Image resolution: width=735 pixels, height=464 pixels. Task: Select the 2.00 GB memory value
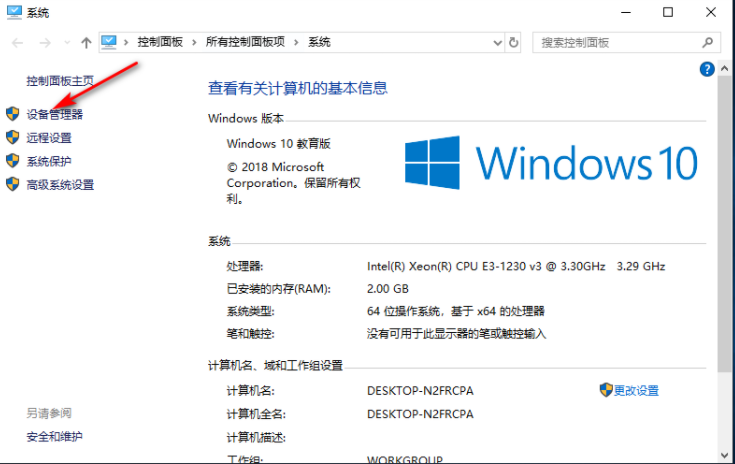[388, 289]
